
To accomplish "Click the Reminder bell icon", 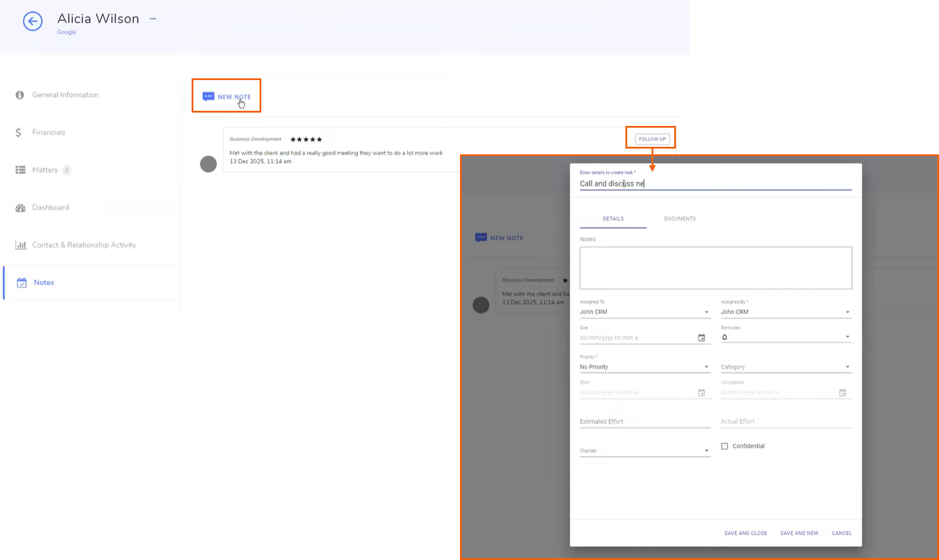I will click(725, 337).
